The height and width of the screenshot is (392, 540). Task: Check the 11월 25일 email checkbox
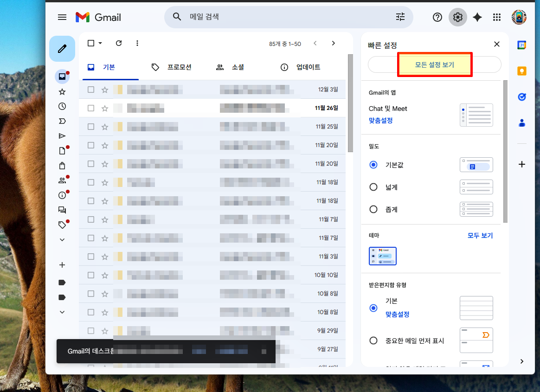pyautogui.click(x=91, y=127)
